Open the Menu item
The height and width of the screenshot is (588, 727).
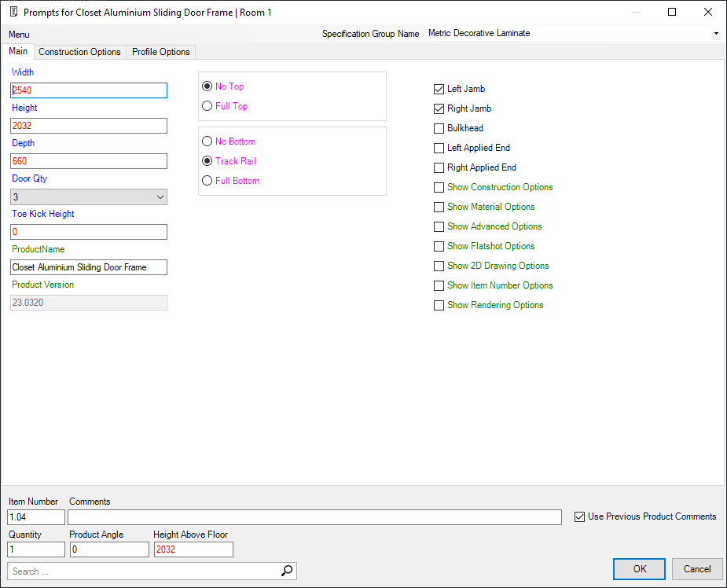tap(19, 35)
